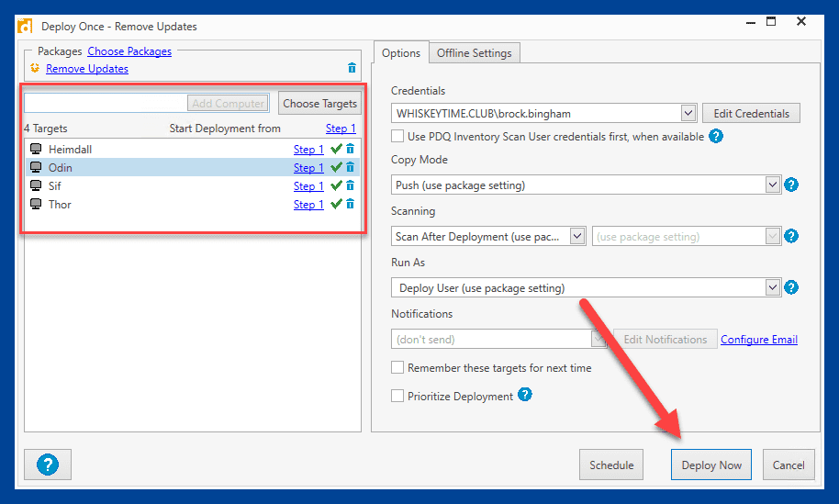The width and height of the screenshot is (839, 504).
Task: Open the scan profile (use package setting) dropdown
Action: tap(772, 236)
